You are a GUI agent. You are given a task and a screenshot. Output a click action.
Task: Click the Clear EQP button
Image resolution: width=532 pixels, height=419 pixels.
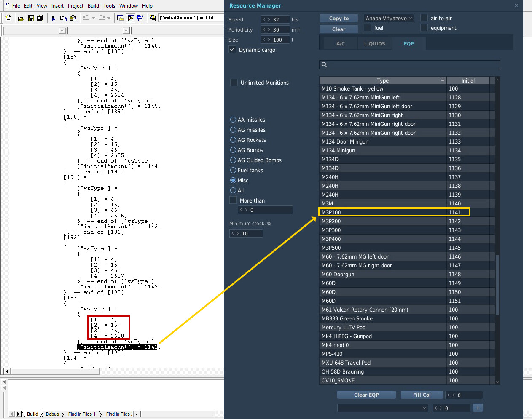pos(366,395)
